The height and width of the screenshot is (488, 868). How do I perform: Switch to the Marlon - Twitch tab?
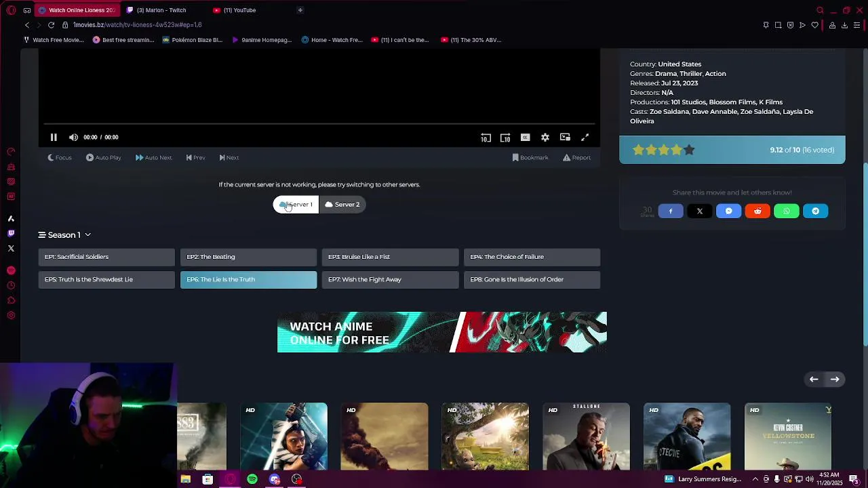click(161, 10)
